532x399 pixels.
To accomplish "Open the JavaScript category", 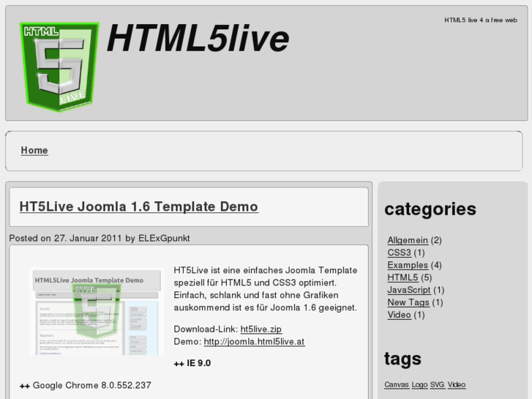I will pyautogui.click(x=409, y=290).
